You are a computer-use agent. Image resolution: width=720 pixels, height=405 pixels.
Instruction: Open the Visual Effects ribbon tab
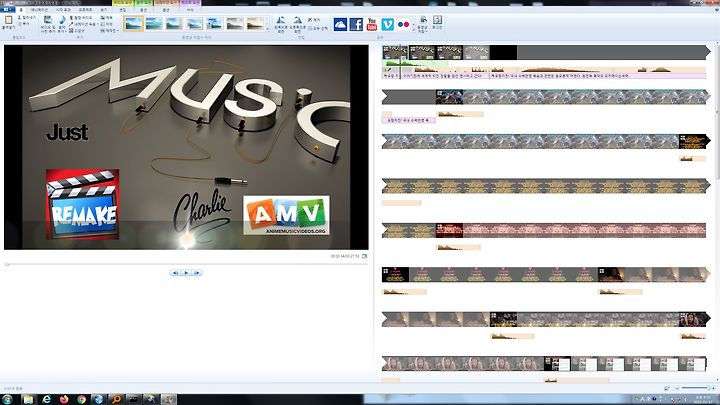(63, 9)
